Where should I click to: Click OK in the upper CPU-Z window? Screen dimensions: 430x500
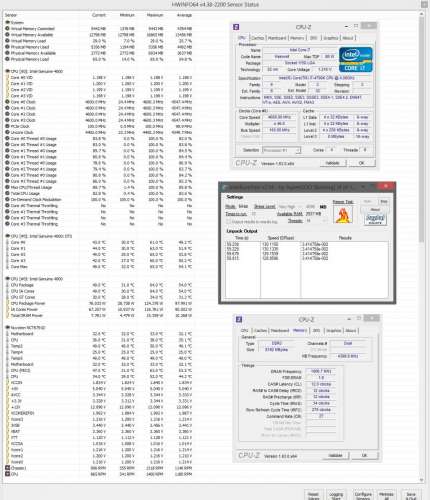[x=361, y=163]
